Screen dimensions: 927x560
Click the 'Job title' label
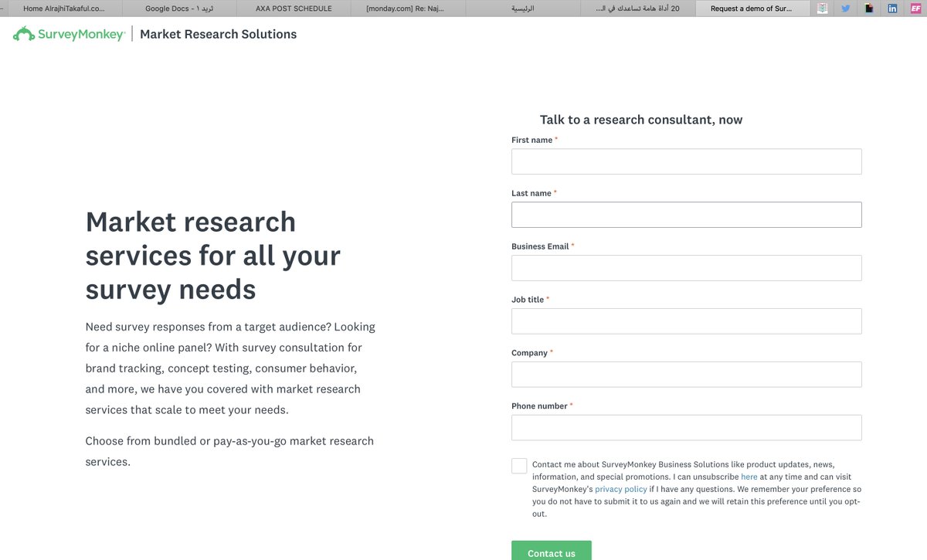[528, 300]
